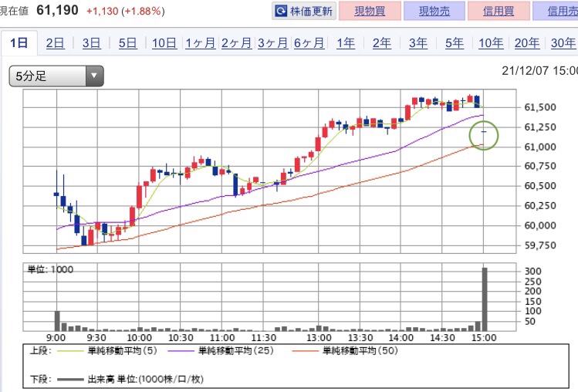Viewport: 578px width, 392px height.
Task: Click the 単純移動平均(50) legend entry
Action: click(x=345, y=350)
